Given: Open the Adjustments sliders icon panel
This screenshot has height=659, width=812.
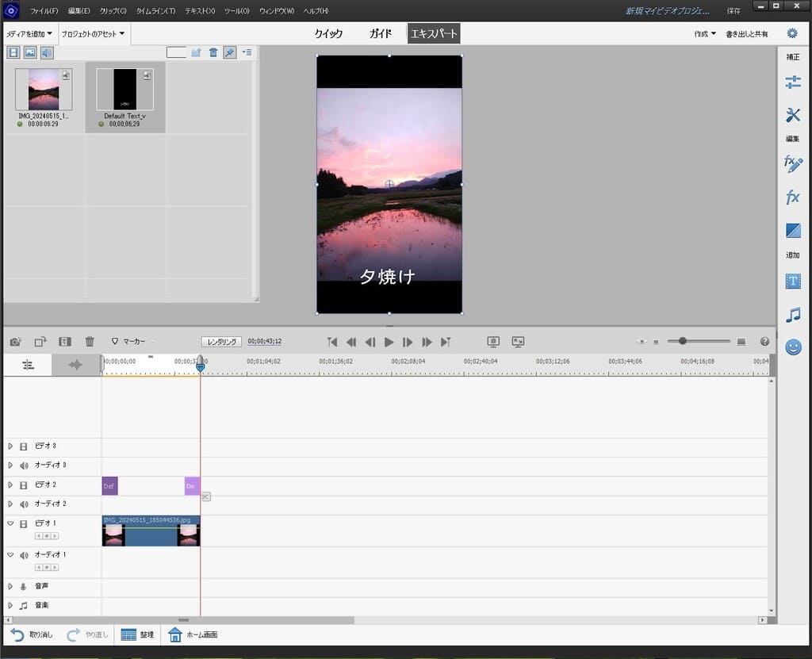Looking at the screenshot, I should [x=792, y=82].
